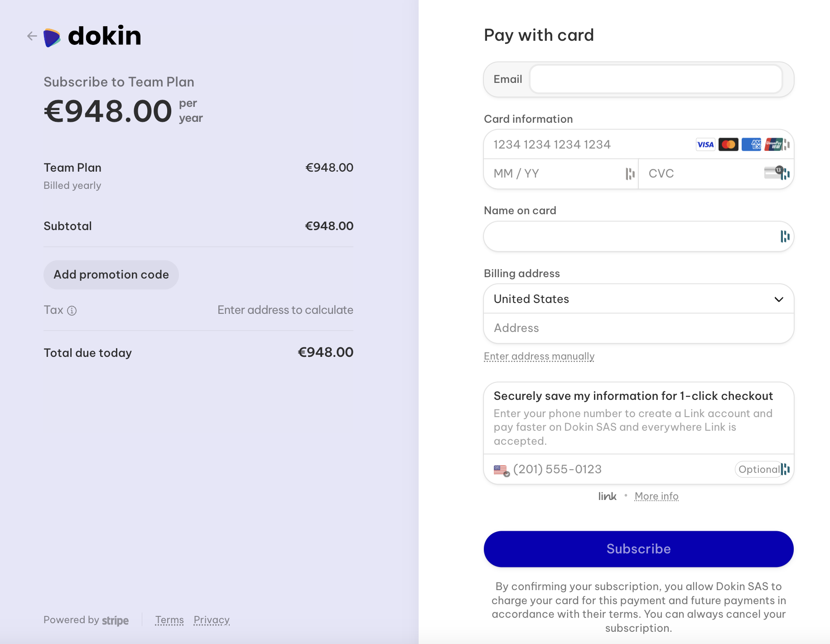Click the Add promotion code button
The image size is (830, 644).
point(111,275)
